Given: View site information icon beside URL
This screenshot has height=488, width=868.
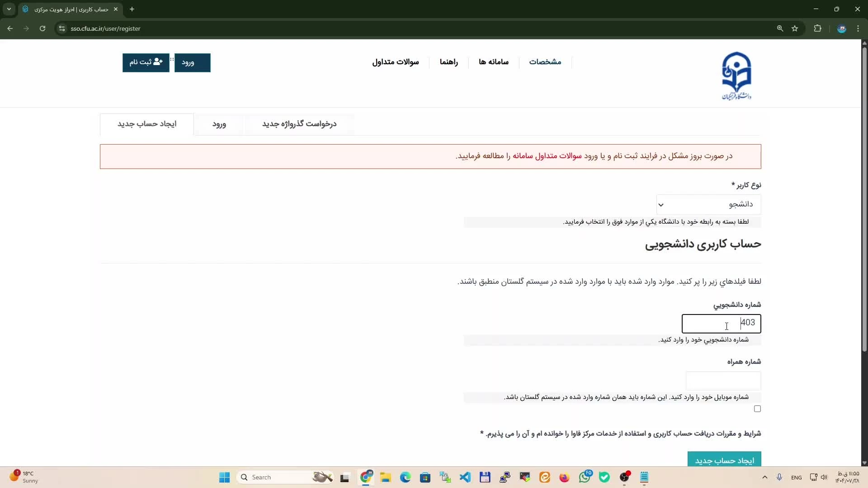Looking at the screenshot, I should pyautogui.click(x=62, y=28).
